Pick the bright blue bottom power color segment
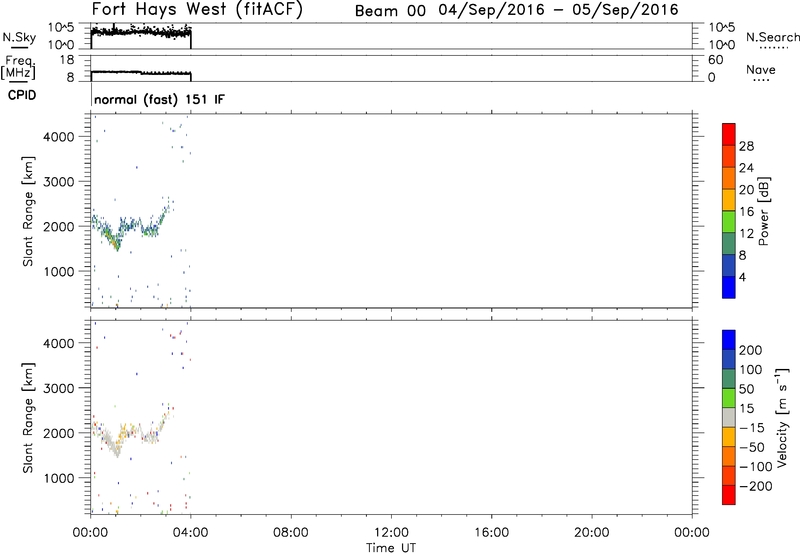Viewport: 800px width, 554px height. coord(729,287)
